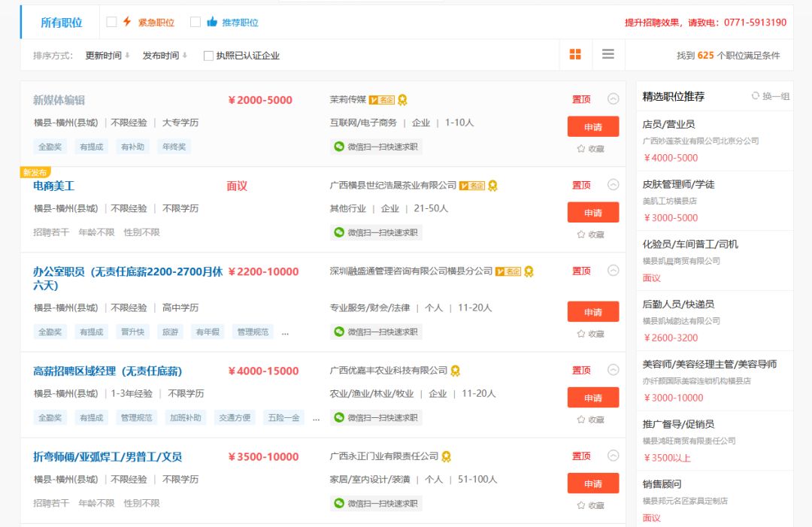Open company 广西永正门业有限责任公司
The height and width of the screenshot is (527, 812).
click(384, 456)
